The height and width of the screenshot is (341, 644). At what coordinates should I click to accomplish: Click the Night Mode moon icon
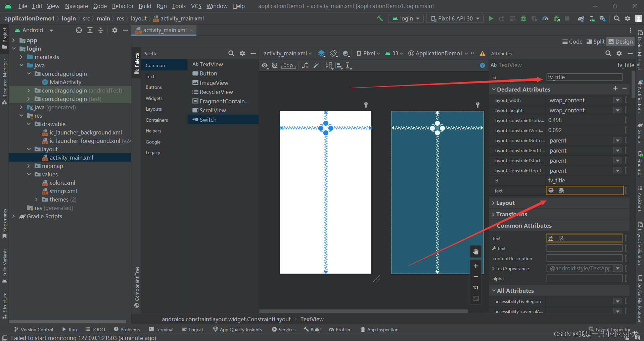click(x=346, y=53)
